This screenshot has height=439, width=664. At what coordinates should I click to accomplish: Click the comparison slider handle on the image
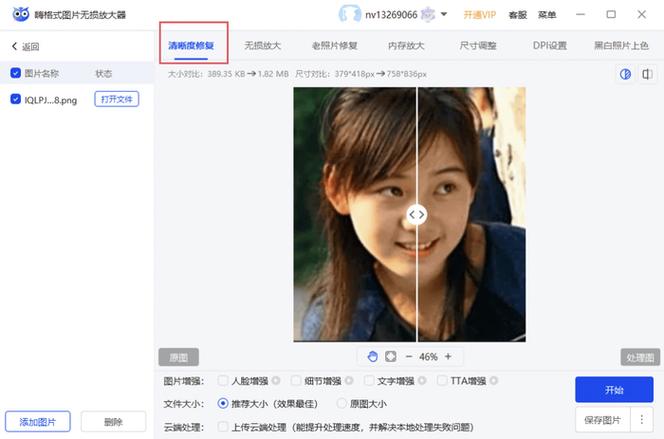click(417, 215)
